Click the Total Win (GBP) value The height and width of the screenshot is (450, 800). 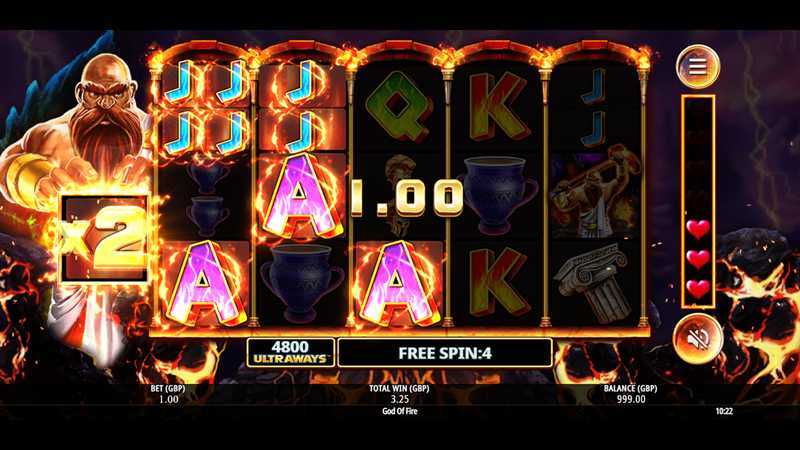tap(399, 399)
